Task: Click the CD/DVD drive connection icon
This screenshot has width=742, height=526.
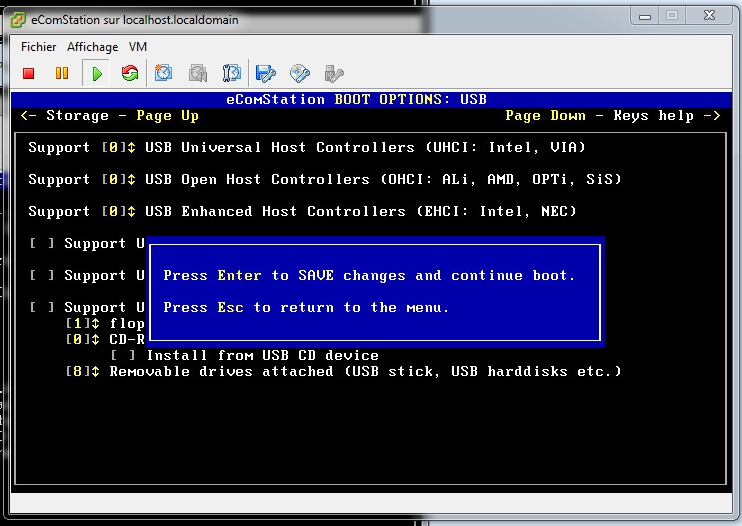Action: tap(300, 73)
